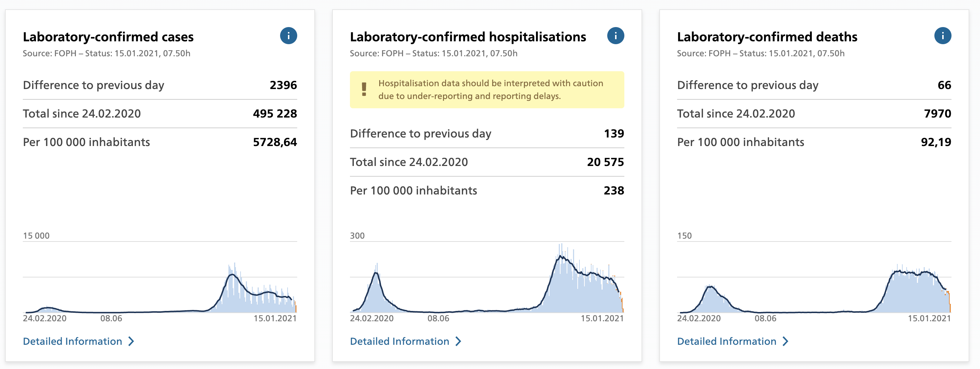Show info for Laboratory-confirmed deaths
The image size is (980, 369).
pyautogui.click(x=942, y=36)
